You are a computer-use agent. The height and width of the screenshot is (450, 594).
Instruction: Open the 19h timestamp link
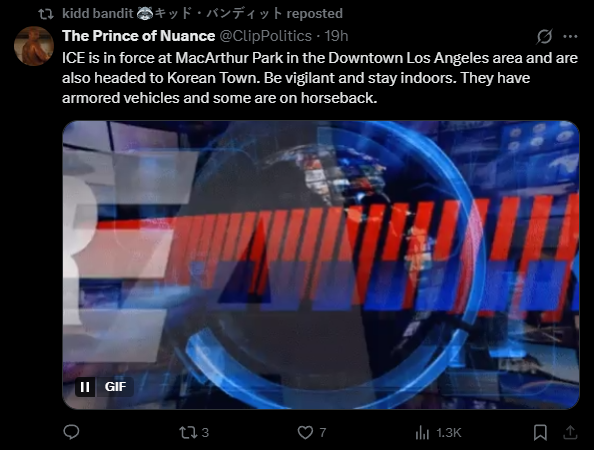pyautogui.click(x=336, y=36)
